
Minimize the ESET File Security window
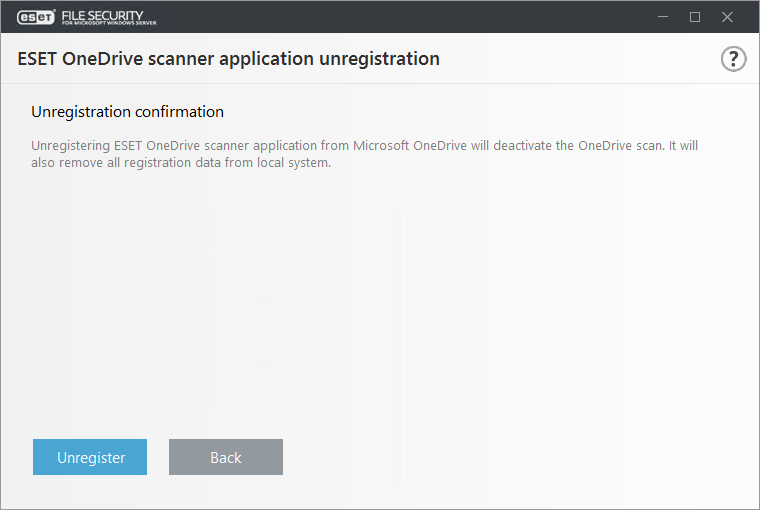(663, 17)
